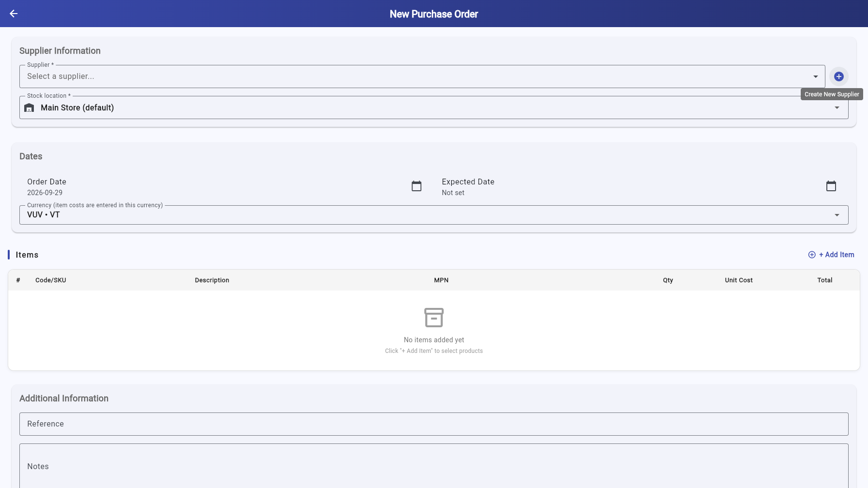
Task: Select the 'Main Store (default)' value
Action: click(77, 107)
